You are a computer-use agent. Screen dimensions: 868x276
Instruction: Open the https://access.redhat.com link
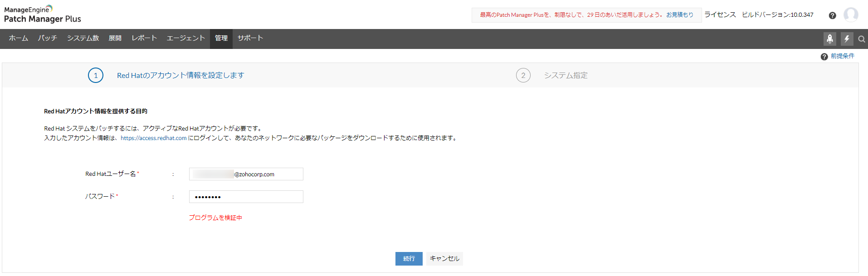pos(154,138)
